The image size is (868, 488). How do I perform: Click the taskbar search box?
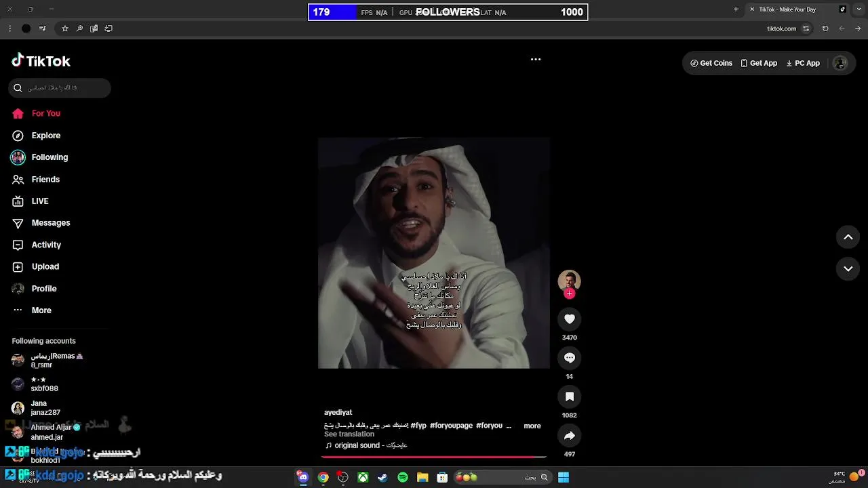pos(502,477)
